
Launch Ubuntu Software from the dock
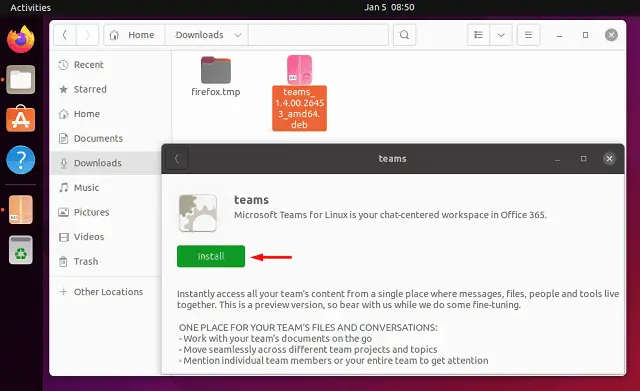pyautogui.click(x=21, y=119)
